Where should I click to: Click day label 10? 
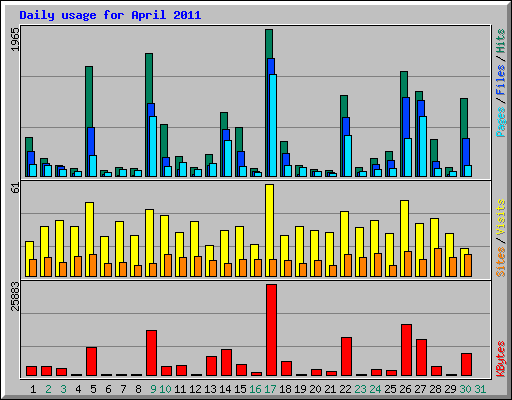click(x=165, y=389)
